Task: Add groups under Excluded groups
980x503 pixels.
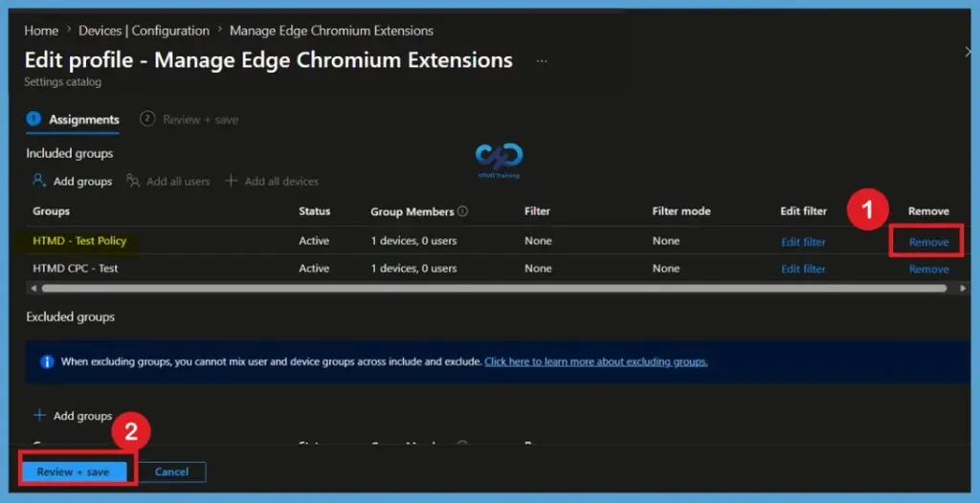Action: click(73, 416)
